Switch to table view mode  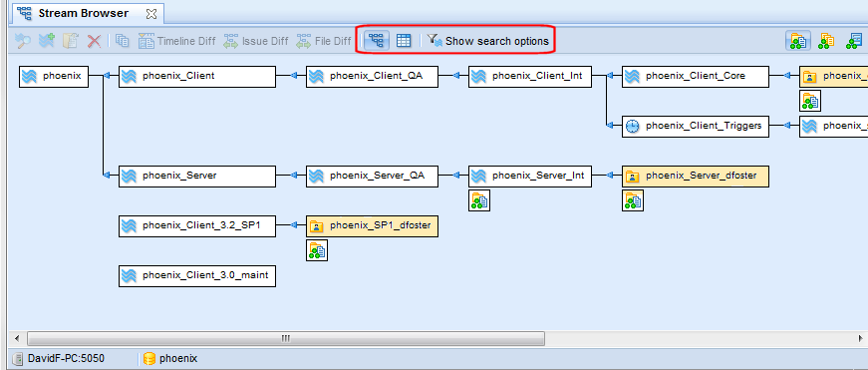coord(404,41)
